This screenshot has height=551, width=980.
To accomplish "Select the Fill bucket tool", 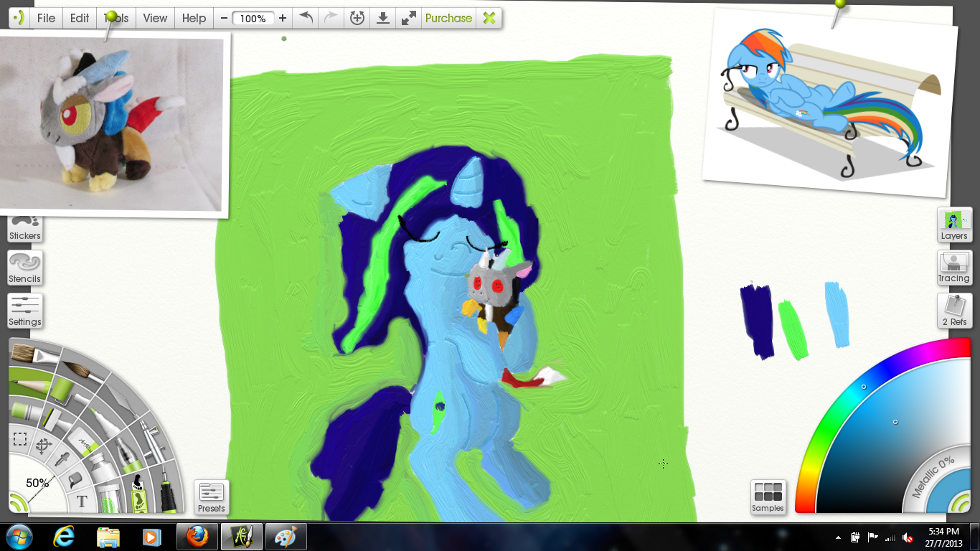I will coord(75,479).
